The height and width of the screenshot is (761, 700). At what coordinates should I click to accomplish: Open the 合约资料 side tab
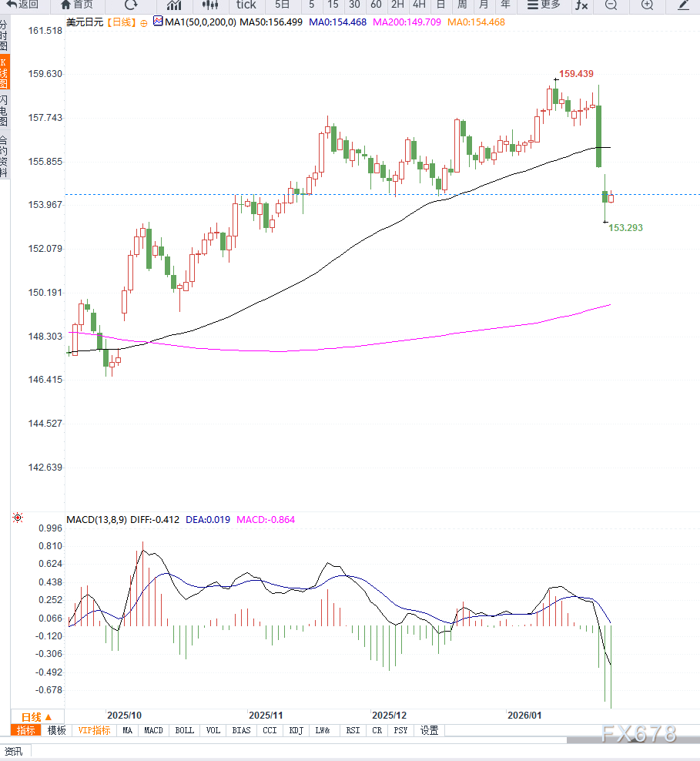4,157
